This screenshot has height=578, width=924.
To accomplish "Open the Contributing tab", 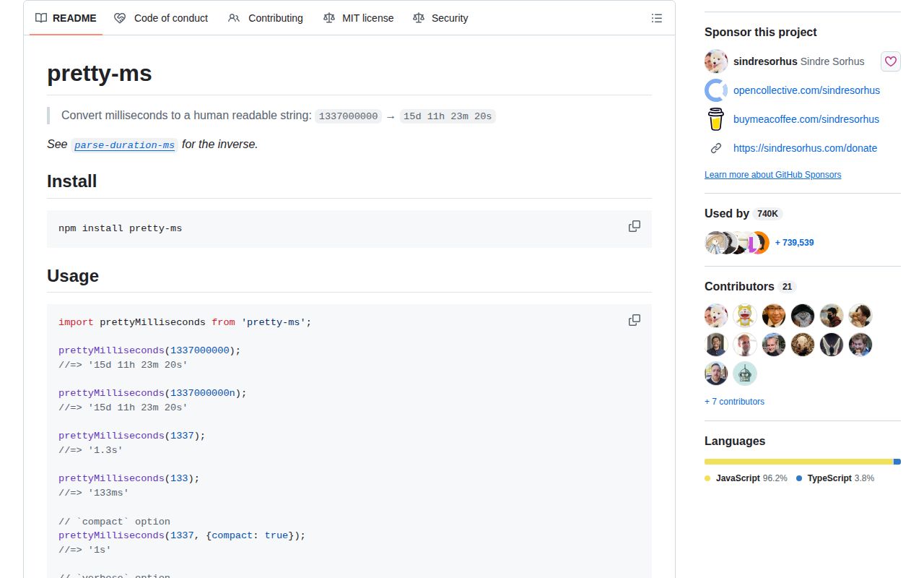I will [266, 18].
